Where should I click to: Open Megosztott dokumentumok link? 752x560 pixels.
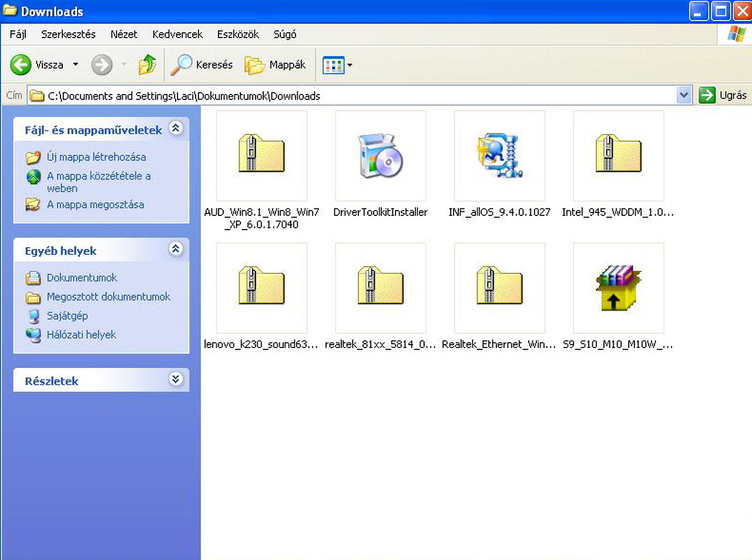pyautogui.click(x=109, y=296)
